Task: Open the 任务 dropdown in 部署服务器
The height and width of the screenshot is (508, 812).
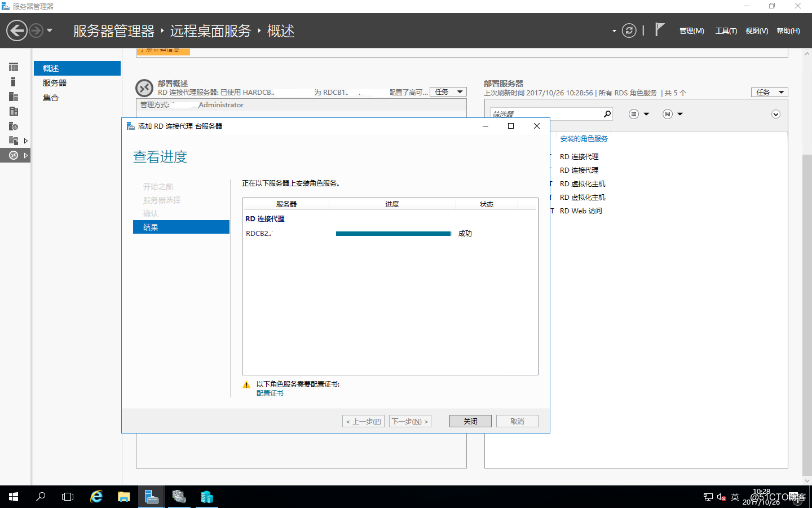Action: (x=769, y=92)
